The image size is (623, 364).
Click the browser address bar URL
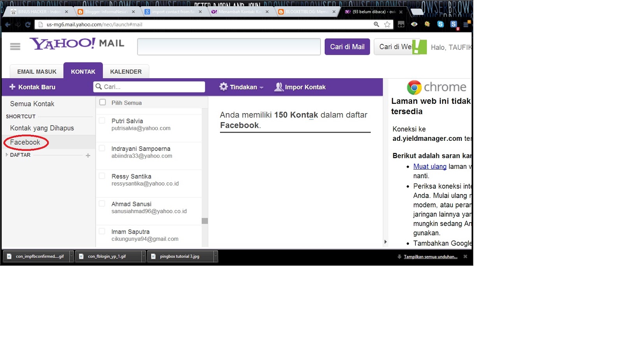tap(95, 24)
